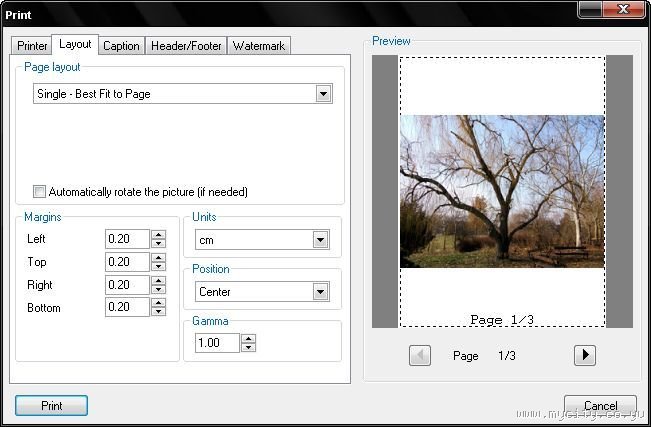Screen dimensions: 651x427
Task: Open the Units dropdown showing cm
Action: pos(320,240)
